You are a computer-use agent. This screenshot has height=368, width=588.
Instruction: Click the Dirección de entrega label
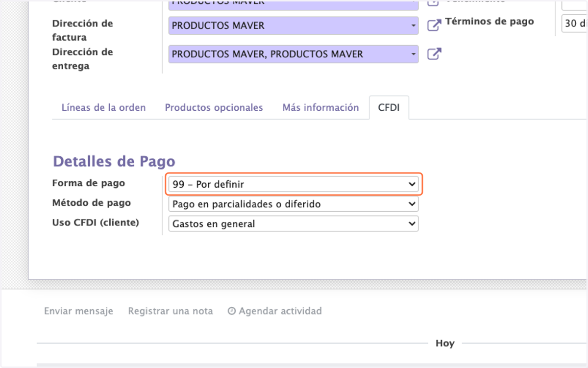[x=83, y=59]
